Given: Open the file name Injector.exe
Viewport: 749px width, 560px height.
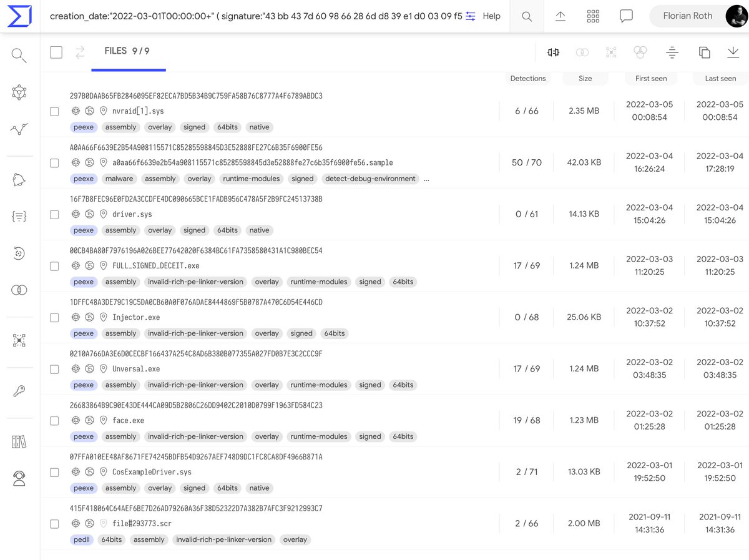Looking at the screenshot, I should click(135, 317).
